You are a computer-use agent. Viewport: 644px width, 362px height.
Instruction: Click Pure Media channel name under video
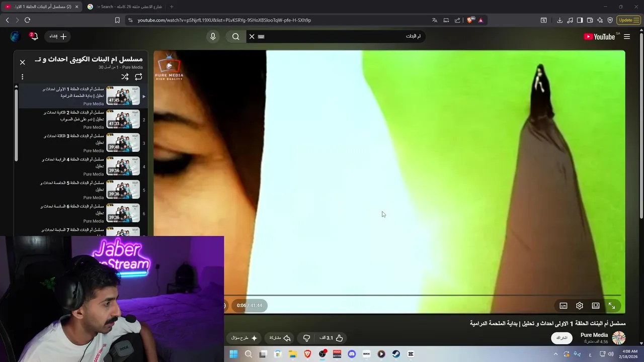coord(594,335)
